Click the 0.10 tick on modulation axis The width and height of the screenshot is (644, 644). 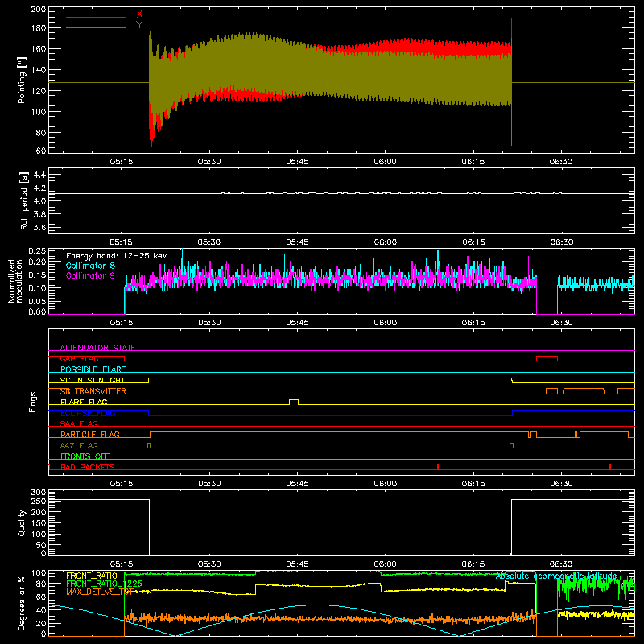37,288
